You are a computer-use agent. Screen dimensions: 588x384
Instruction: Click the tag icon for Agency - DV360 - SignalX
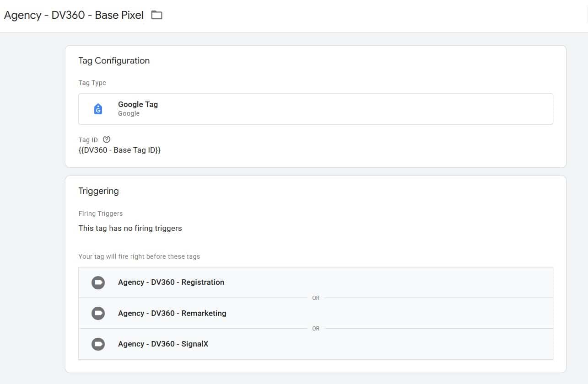(x=98, y=344)
